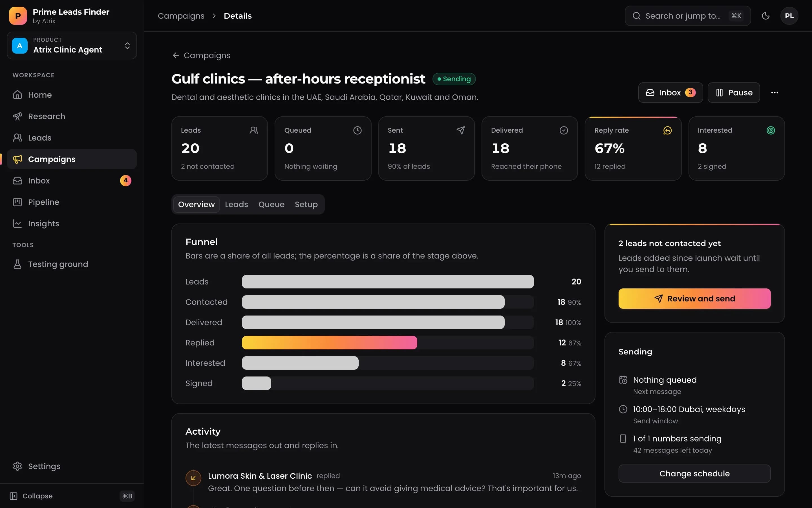Click the Sending status badge
The image size is (812, 508).
click(x=454, y=79)
